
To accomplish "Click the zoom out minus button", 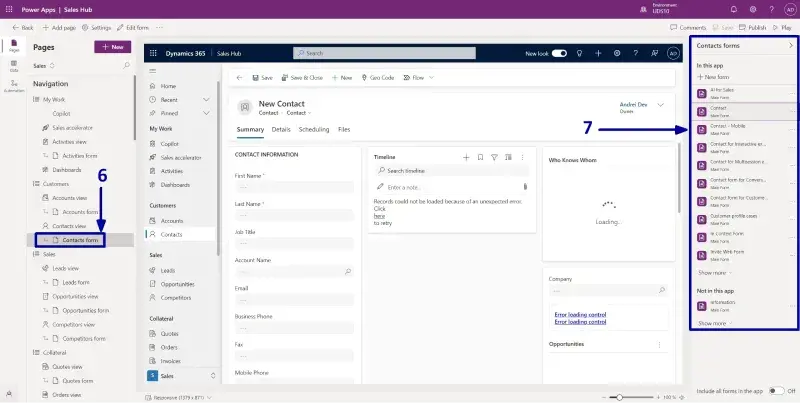I will click(x=604, y=397).
